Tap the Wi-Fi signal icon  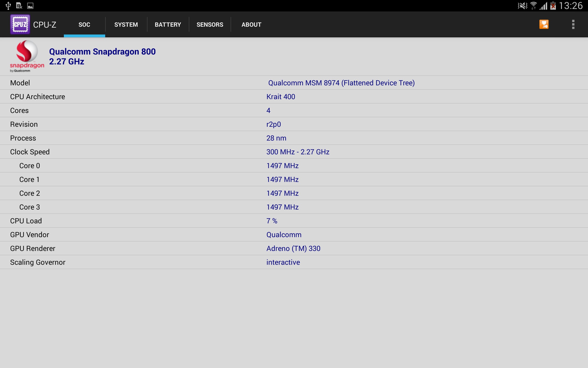[x=533, y=6]
